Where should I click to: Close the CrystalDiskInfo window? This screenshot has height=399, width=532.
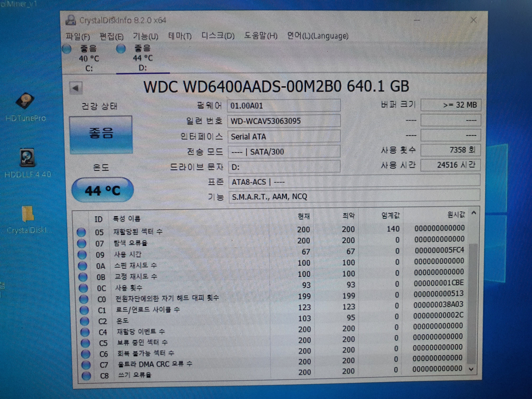[474, 20]
